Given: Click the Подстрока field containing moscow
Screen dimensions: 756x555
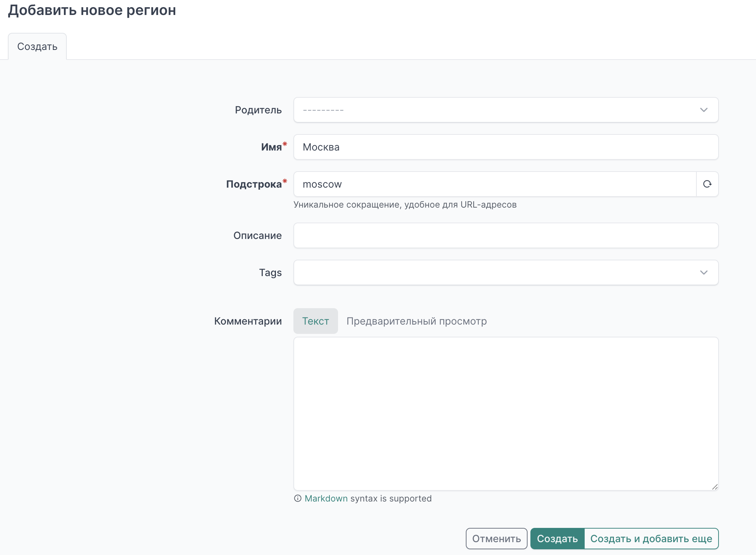Looking at the screenshot, I should pos(495,184).
